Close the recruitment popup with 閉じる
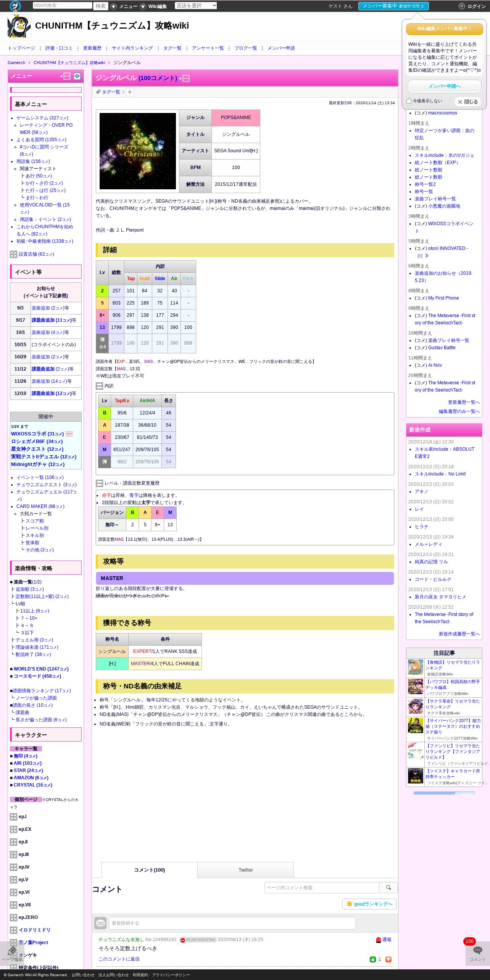 [468, 102]
